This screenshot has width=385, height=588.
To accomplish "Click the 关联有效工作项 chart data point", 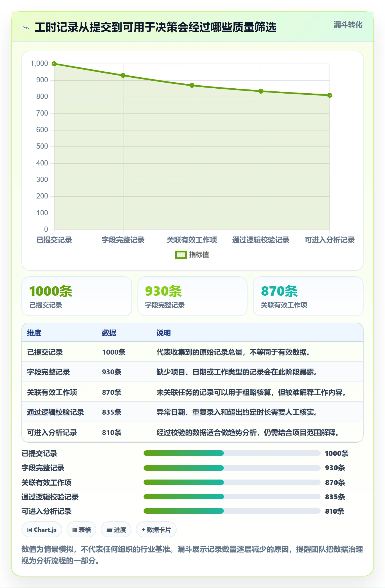I will pyautogui.click(x=192, y=85).
